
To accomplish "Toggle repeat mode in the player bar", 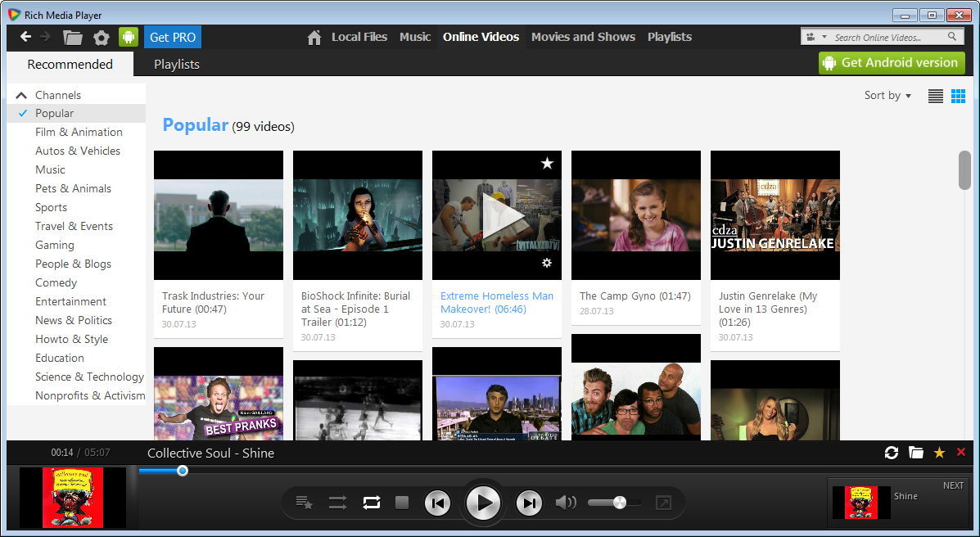I will tap(372, 503).
